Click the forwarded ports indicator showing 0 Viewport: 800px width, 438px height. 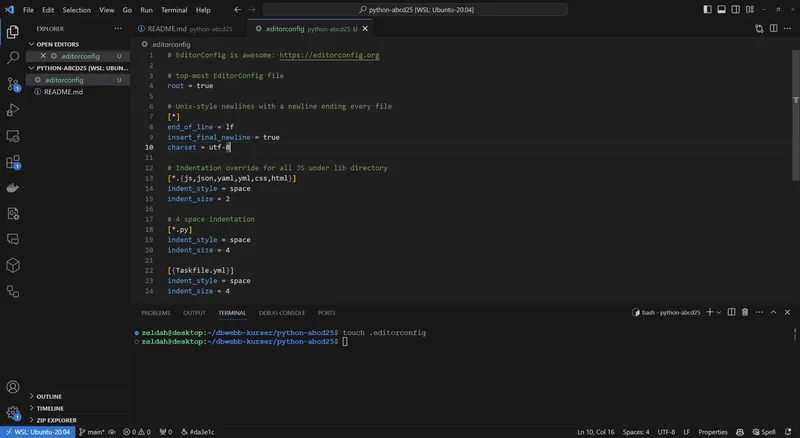pos(166,432)
